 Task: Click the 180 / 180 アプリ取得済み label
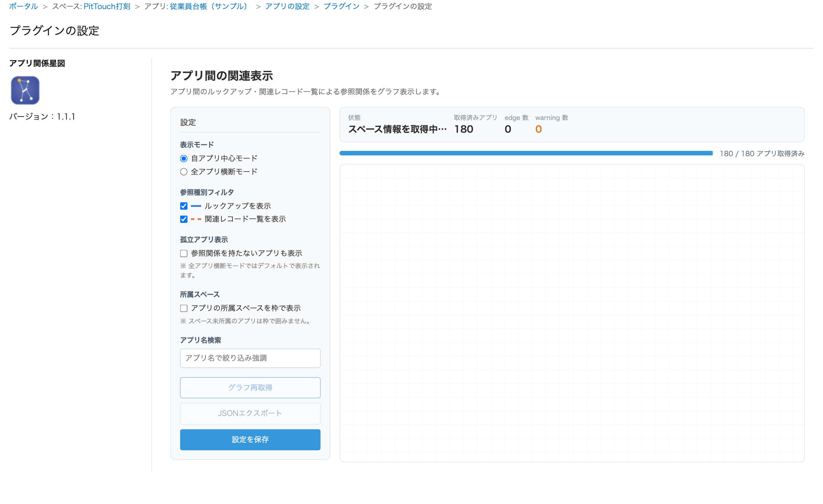(762, 154)
